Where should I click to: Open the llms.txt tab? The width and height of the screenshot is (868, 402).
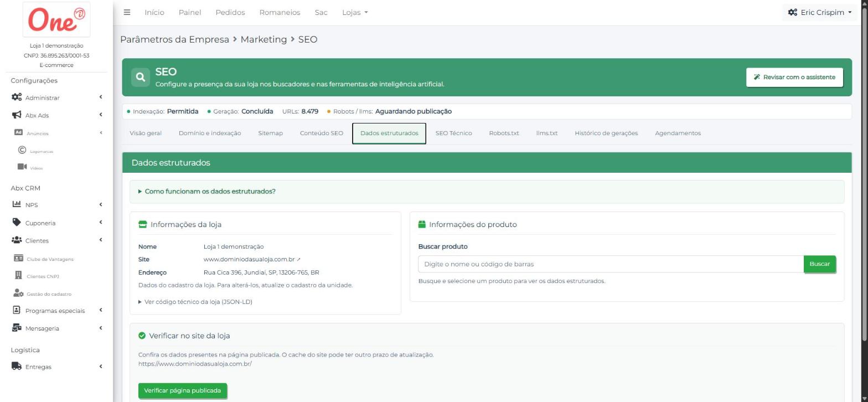547,133
